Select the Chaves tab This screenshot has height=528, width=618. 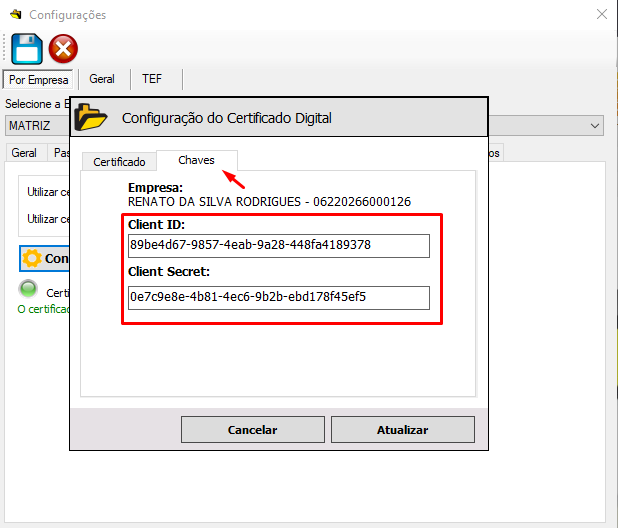point(196,160)
